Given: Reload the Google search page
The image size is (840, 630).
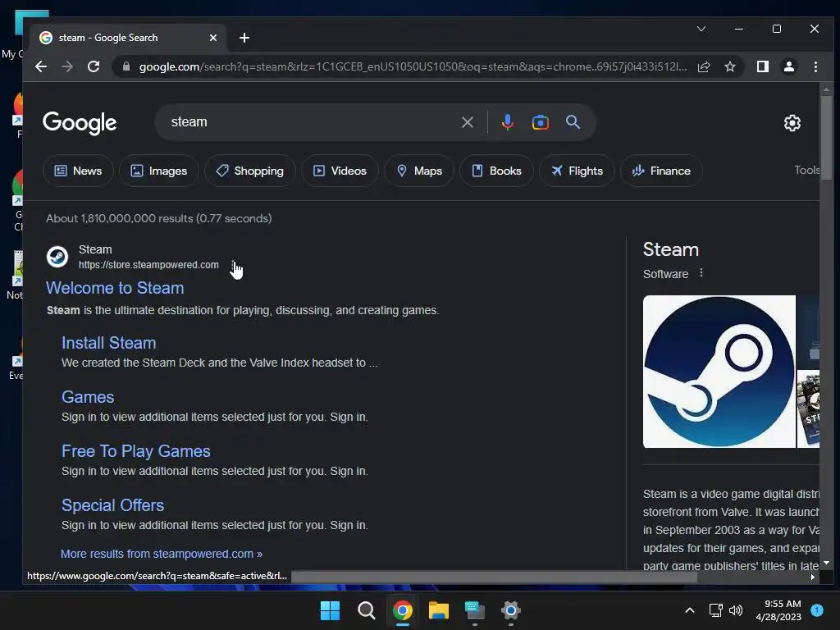Looking at the screenshot, I should [94, 66].
